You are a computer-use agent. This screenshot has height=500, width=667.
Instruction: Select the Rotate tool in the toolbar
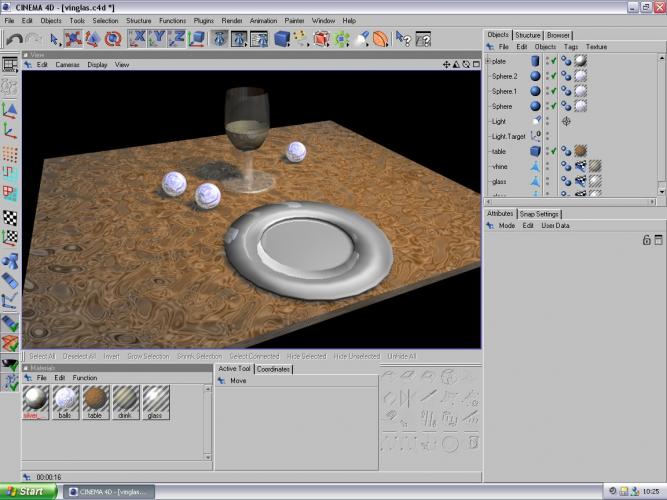click(x=113, y=39)
